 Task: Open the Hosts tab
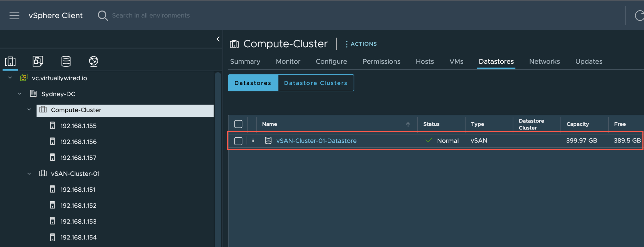point(425,61)
